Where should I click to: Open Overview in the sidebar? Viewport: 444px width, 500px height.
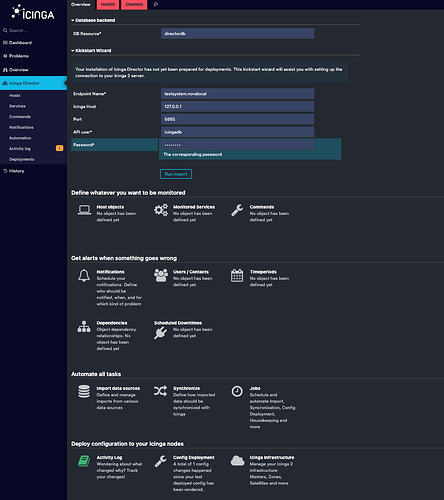coord(33,70)
